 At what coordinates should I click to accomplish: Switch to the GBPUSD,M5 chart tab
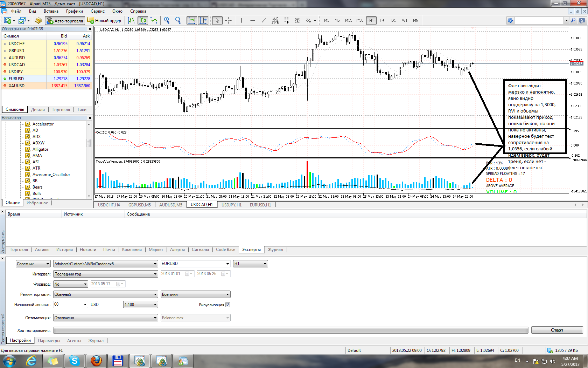pyautogui.click(x=139, y=205)
